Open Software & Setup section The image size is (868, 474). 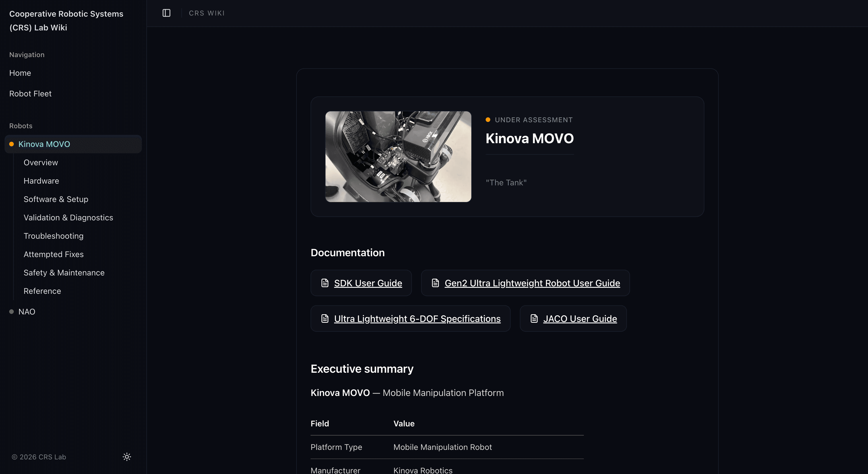click(x=56, y=199)
